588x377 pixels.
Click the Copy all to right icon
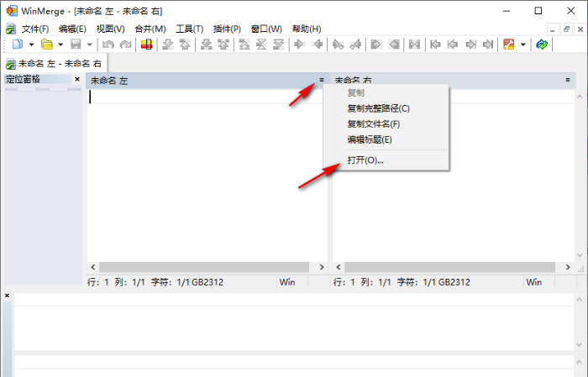[375, 45]
